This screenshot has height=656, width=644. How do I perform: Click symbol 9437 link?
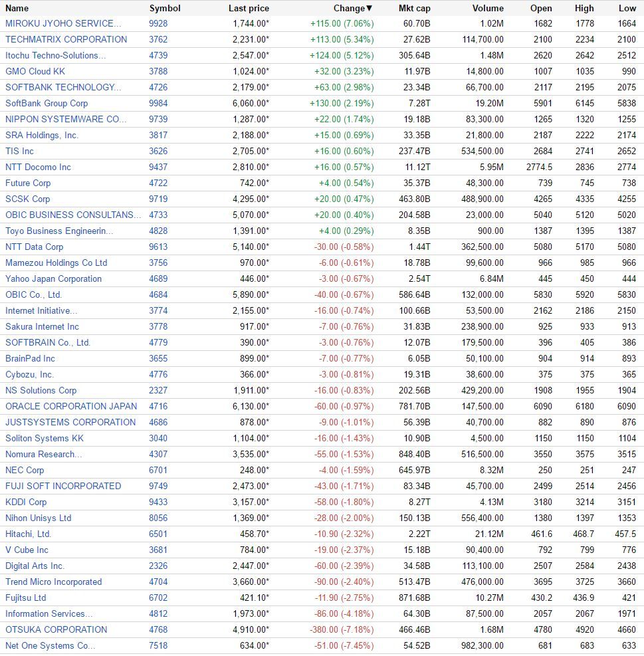pyautogui.click(x=158, y=167)
